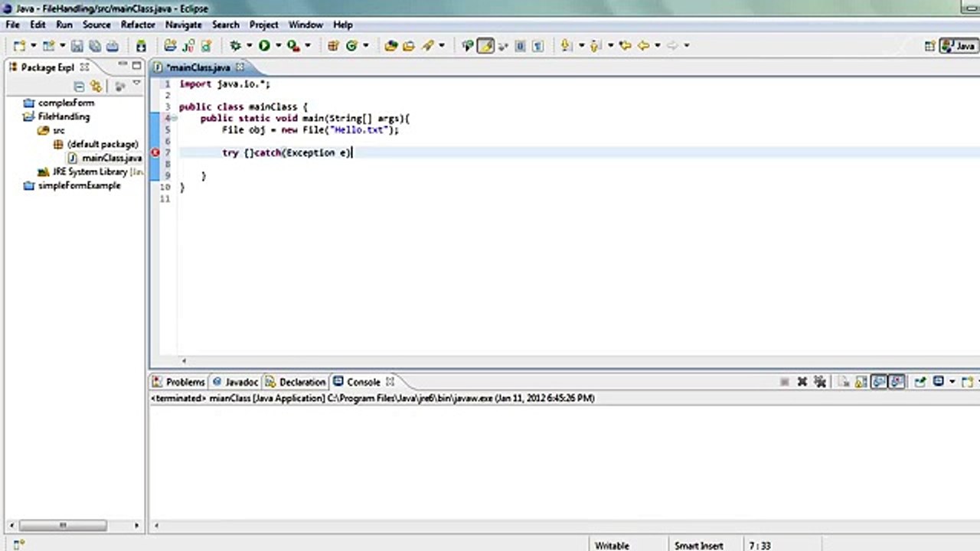The width and height of the screenshot is (980, 551).
Task: Click the New wizard toolbar icon
Action: (19, 46)
